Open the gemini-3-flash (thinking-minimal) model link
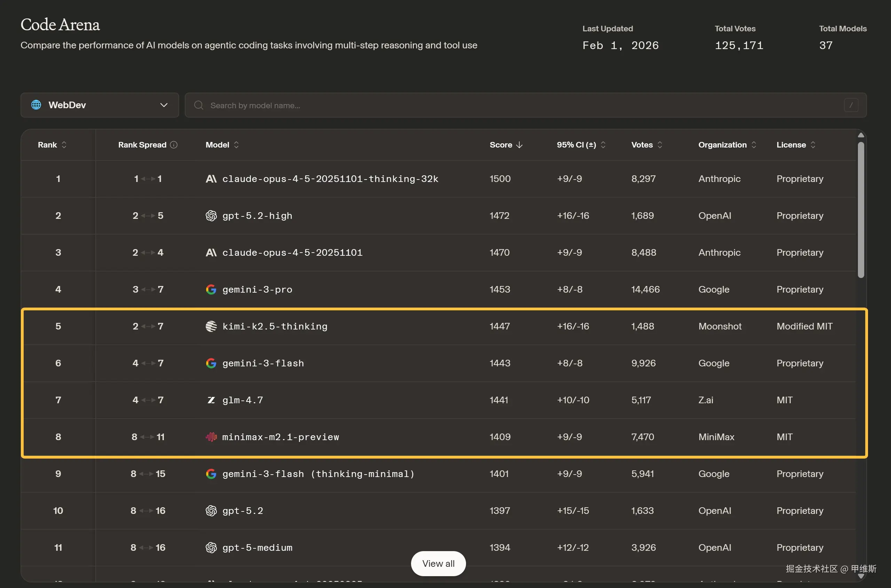891x588 pixels. coord(318,474)
